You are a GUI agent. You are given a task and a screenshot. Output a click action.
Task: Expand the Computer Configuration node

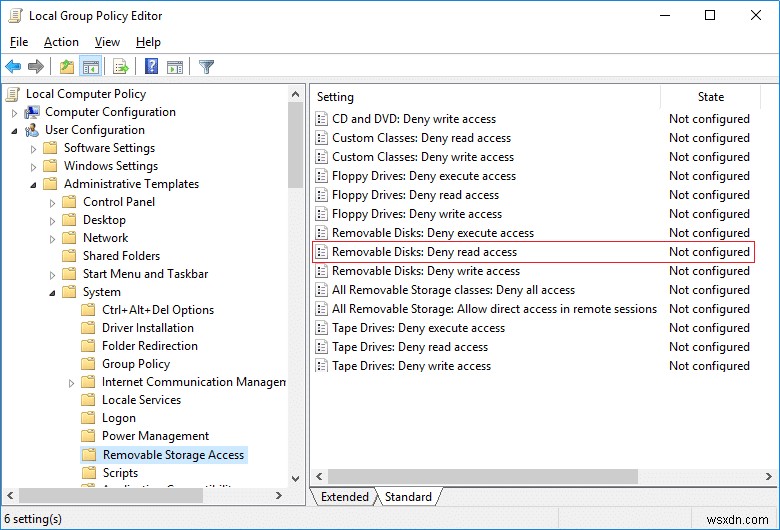point(14,113)
